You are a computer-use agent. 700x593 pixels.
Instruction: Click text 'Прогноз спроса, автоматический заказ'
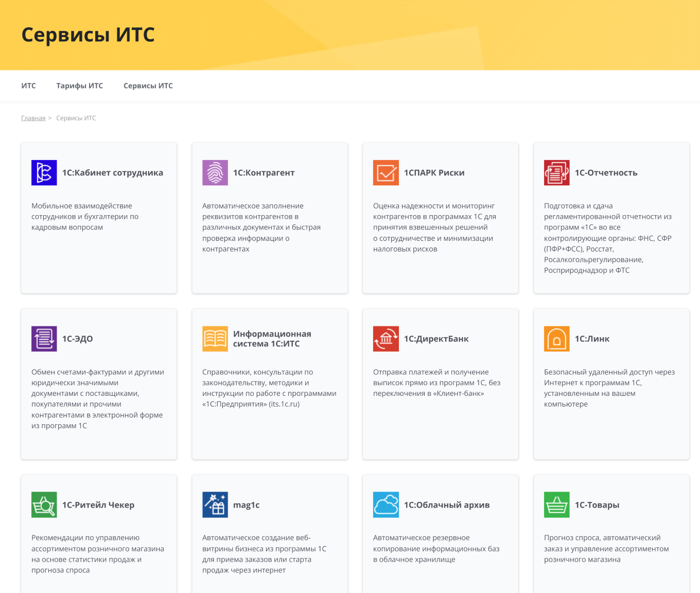(606, 548)
